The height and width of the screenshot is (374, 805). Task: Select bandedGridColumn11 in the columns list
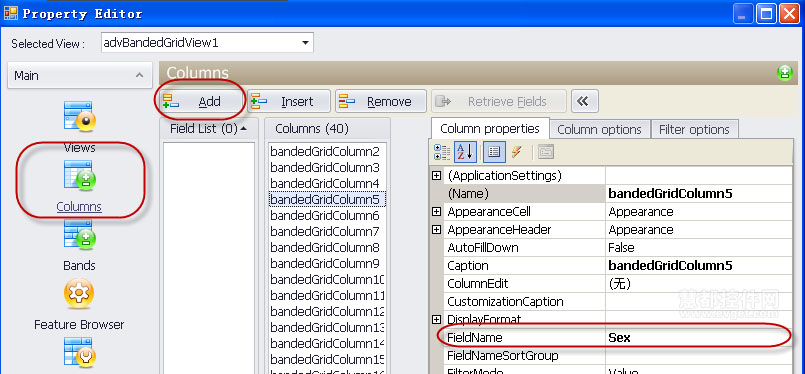coord(327,295)
